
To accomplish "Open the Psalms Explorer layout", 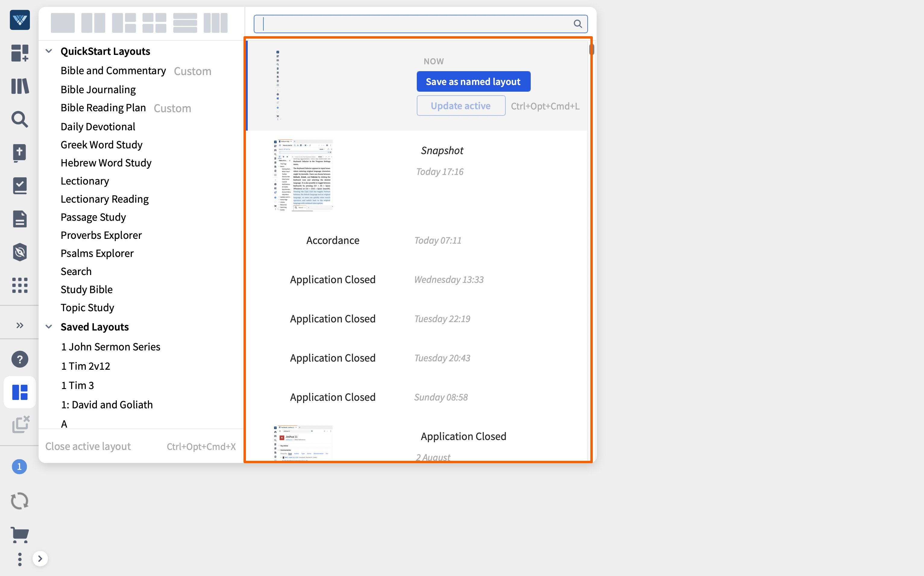I will [97, 253].
